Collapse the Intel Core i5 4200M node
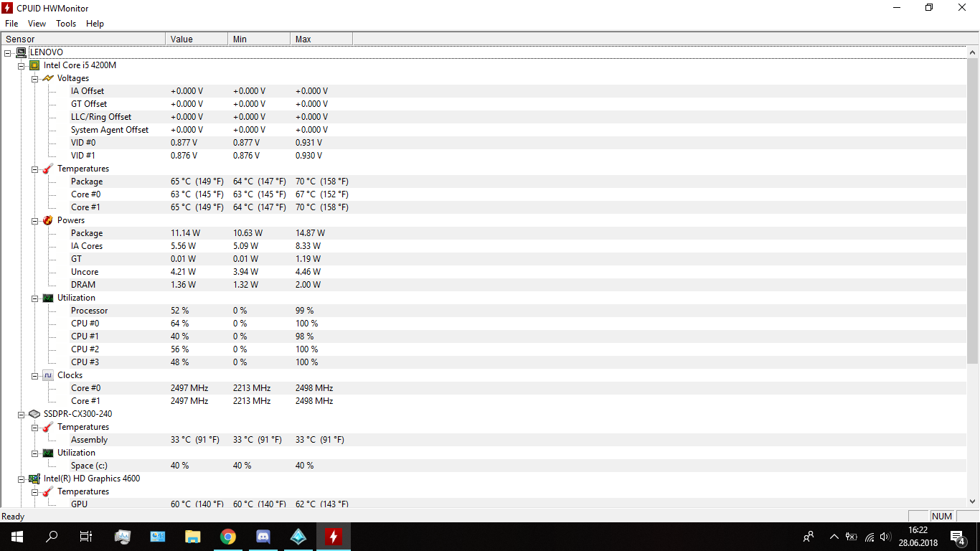Image resolution: width=980 pixels, height=551 pixels. pos(22,65)
